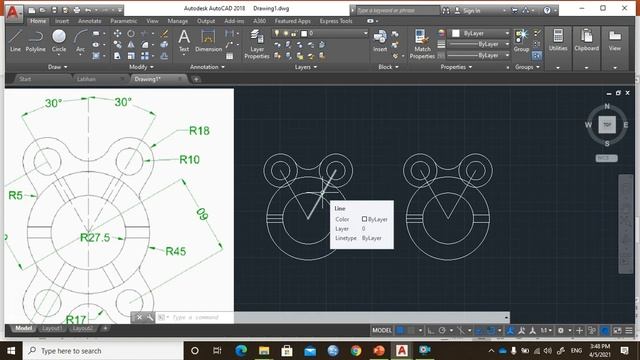This screenshot has height=360, width=640.
Task: Select the Stretch tool in Modify panel
Action: point(118,56)
